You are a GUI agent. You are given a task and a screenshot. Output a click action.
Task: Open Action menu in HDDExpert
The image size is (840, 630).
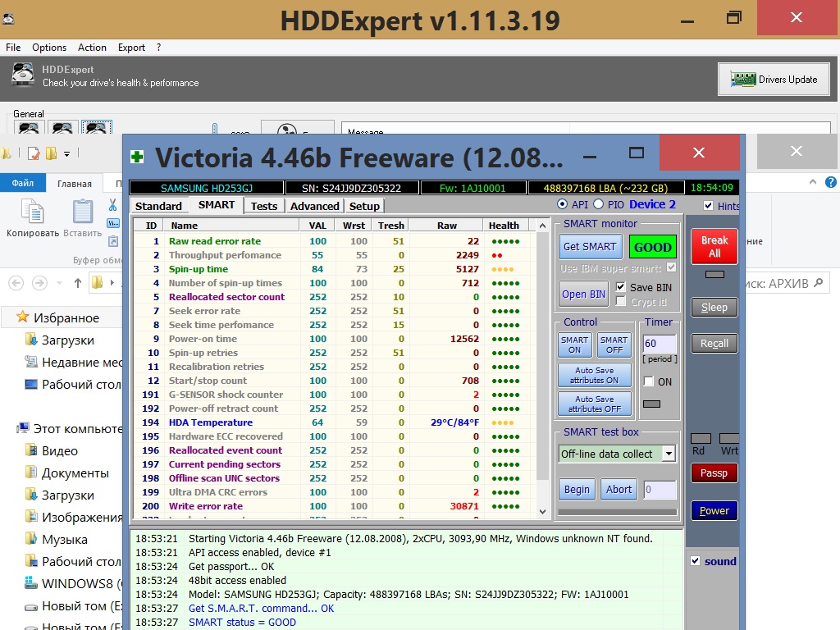click(92, 47)
